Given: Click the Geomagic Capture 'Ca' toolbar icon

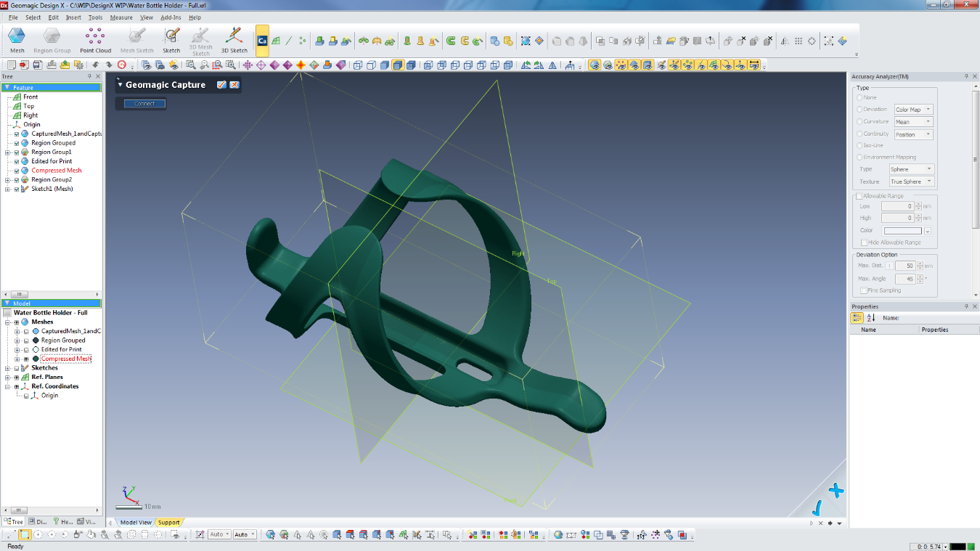Looking at the screenshot, I should click(262, 41).
